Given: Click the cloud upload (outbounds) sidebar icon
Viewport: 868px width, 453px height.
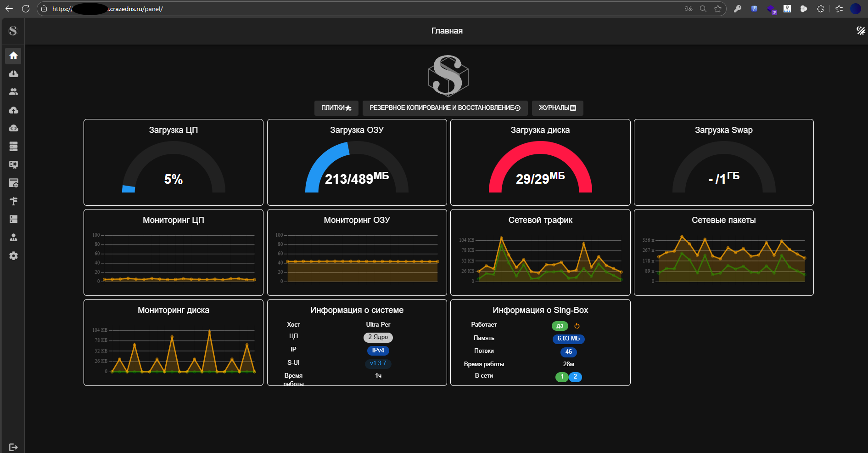Looking at the screenshot, I should point(13,110).
